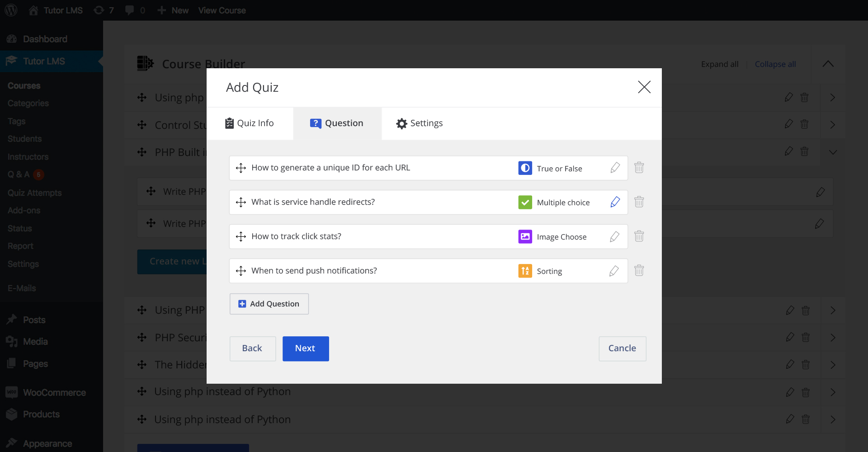Image resolution: width=868 pixels, height=452 pixels.
Task: Expand the 'Using php instead of Python' topic
Action: click(832, 392)
